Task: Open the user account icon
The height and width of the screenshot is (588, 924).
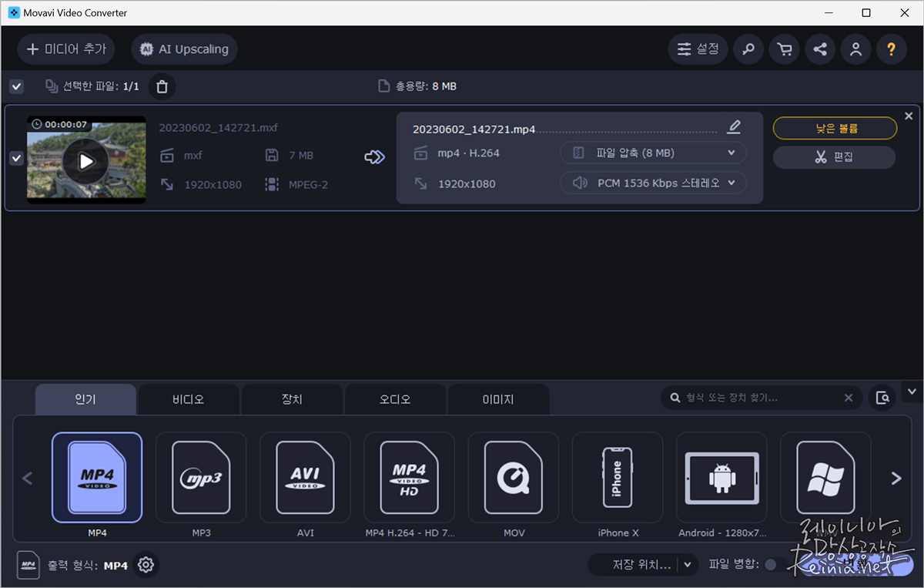Action: (855, 49)
